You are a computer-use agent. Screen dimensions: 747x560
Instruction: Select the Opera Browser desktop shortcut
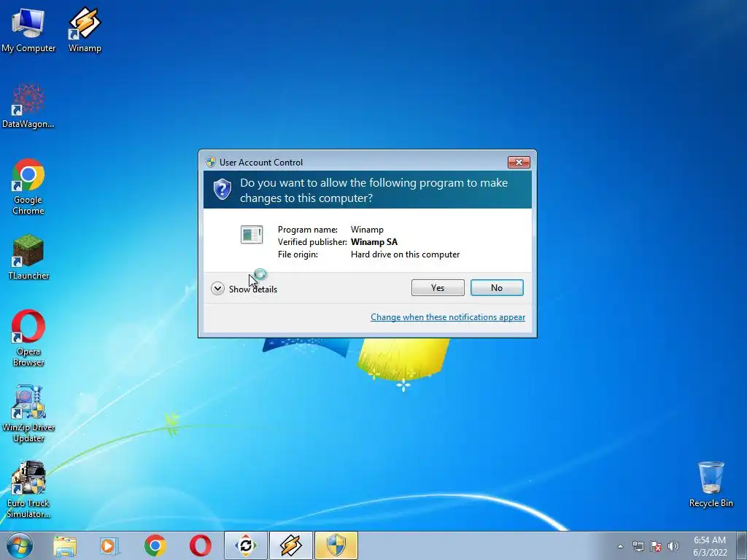click(28, 338)
